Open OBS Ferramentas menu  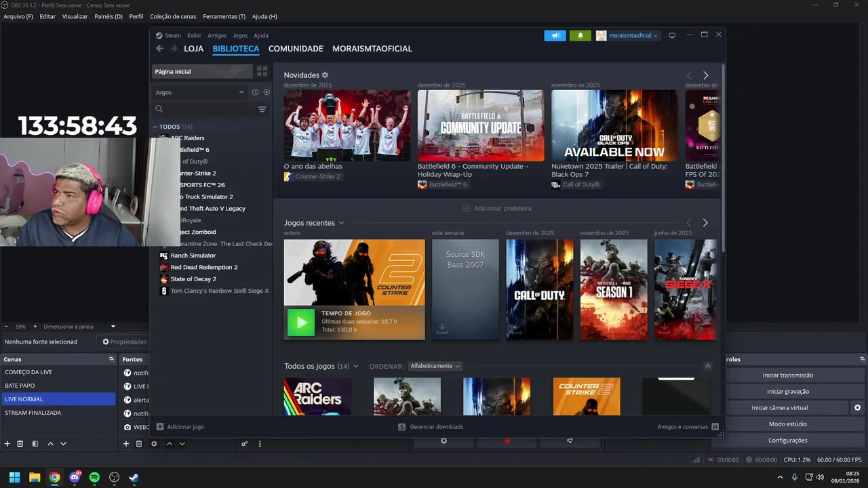(224, 16)
